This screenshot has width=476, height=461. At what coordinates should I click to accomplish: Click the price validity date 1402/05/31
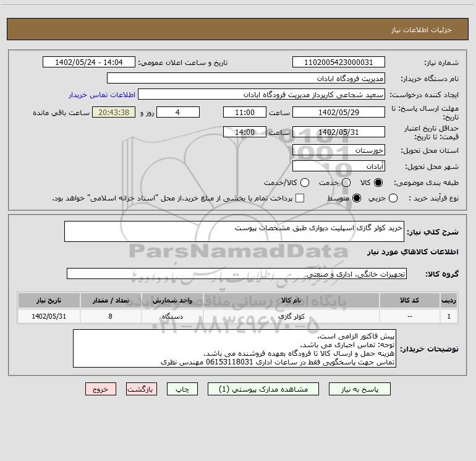(x=339, y=132)
